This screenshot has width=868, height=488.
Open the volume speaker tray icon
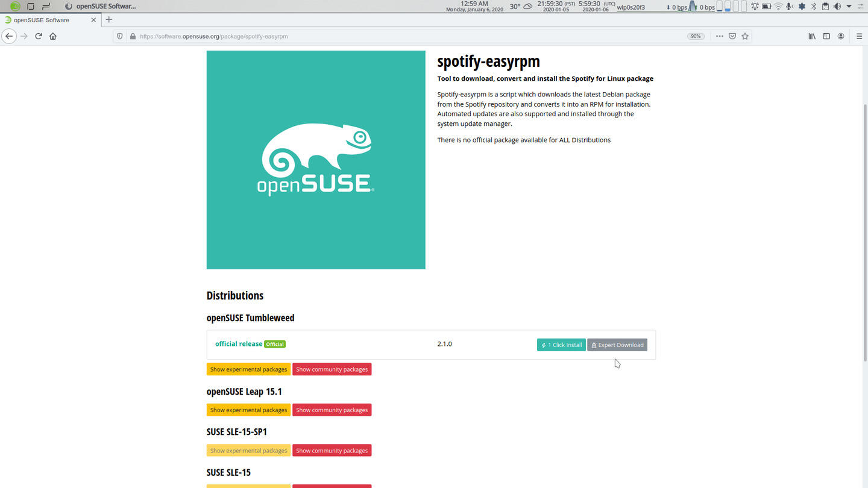click(837, 6)
